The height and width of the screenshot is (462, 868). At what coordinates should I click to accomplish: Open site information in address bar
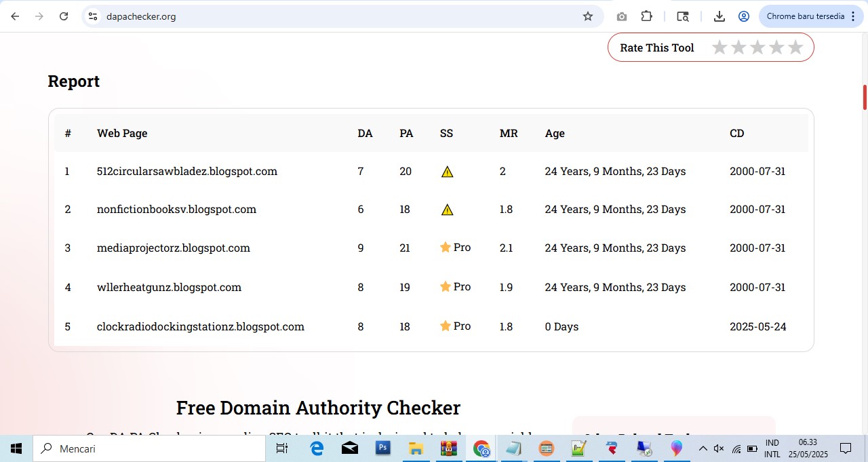pyautogui.click(x=93, y=16)
